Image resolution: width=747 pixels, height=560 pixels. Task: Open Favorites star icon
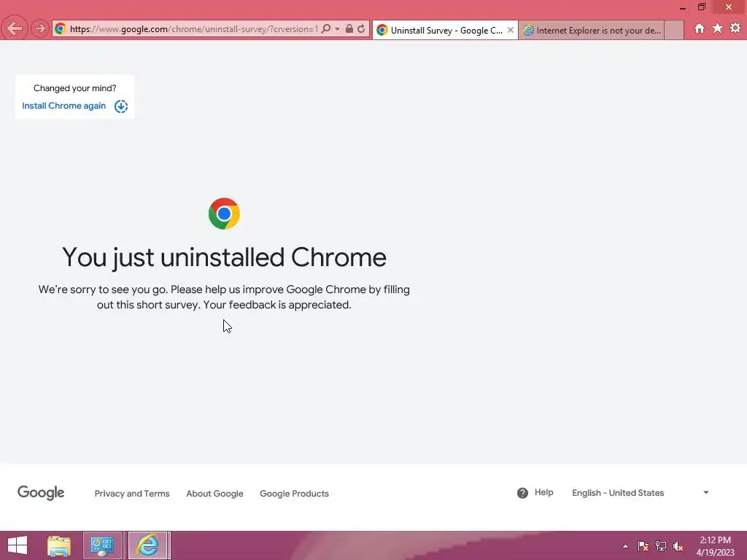point(717,28)
